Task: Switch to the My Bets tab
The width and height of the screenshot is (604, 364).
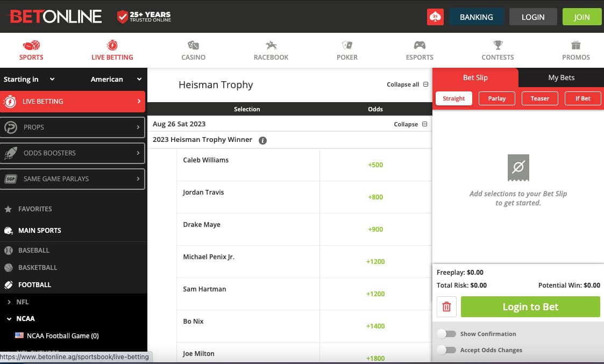Action: click(562, 77)
